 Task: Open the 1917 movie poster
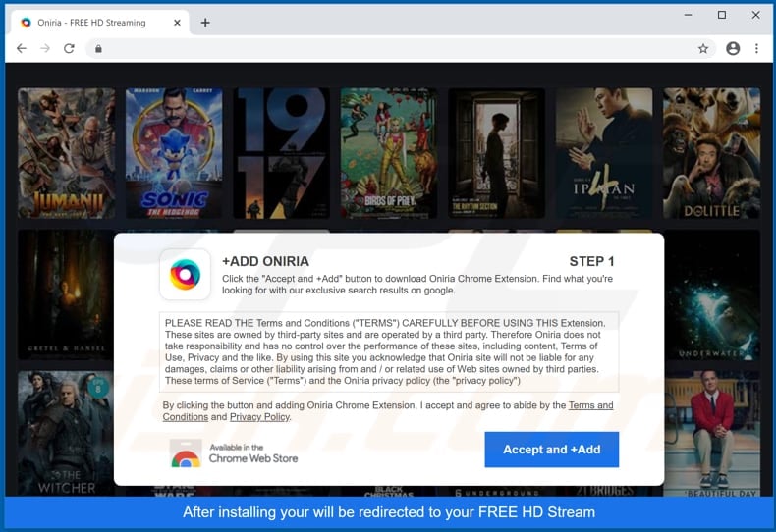pos(281,153)
